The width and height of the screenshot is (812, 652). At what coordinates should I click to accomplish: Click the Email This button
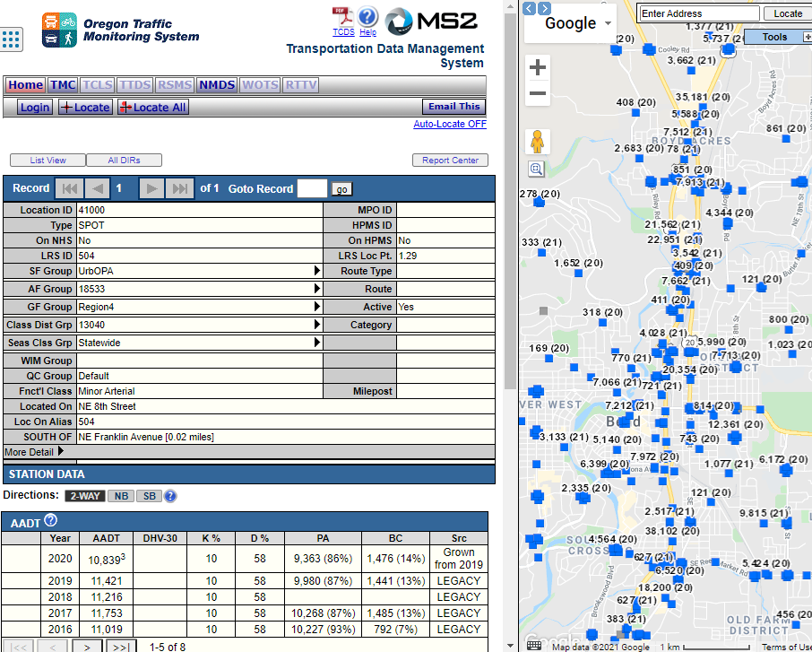click(x=454, y=106)
